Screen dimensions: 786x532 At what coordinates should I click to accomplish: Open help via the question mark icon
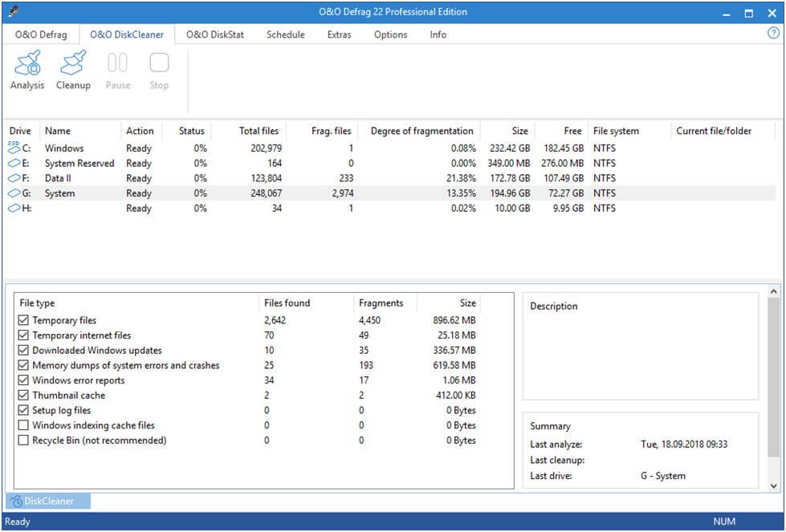[773, 34]
